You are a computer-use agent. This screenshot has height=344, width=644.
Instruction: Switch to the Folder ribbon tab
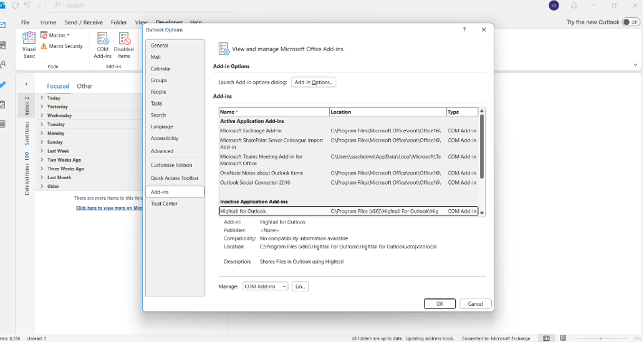tap(118, 22)
